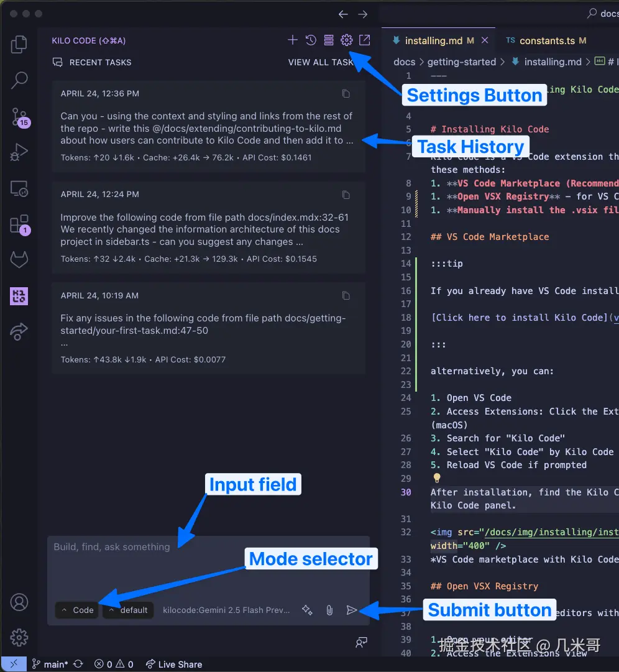Open the Search view in activity bar

[x=19, y=80]
